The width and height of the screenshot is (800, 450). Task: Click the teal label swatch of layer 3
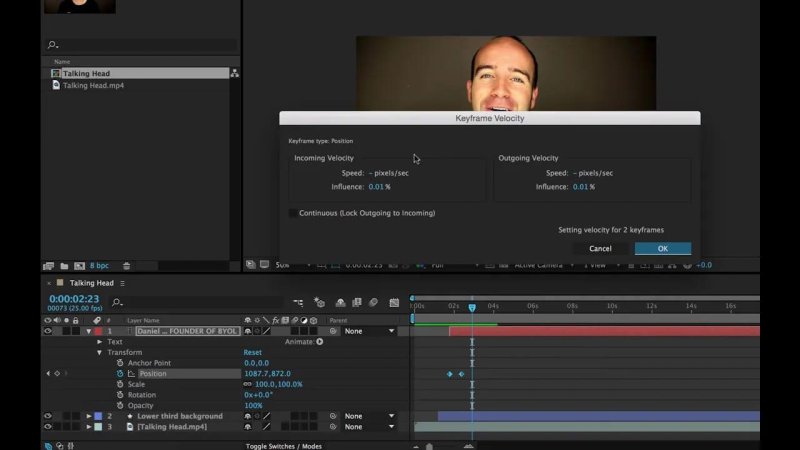(98, 427)
